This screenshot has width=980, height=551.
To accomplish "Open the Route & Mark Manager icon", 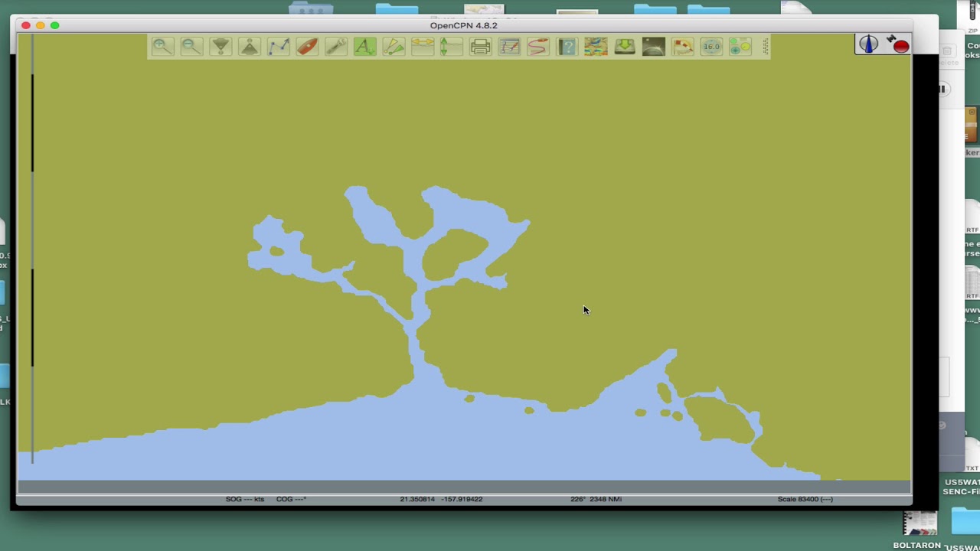I will pyautogui.click(x=509, y=47).
